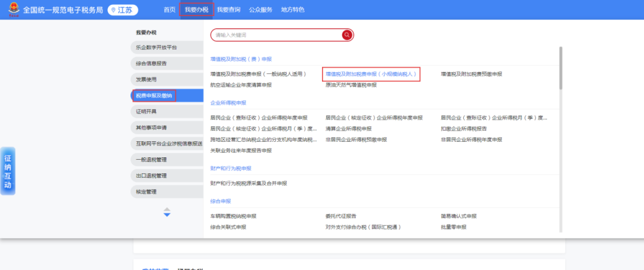Open 发票使用 category in sidebar
The image size is (644, 270).
(x=146, y=79)
